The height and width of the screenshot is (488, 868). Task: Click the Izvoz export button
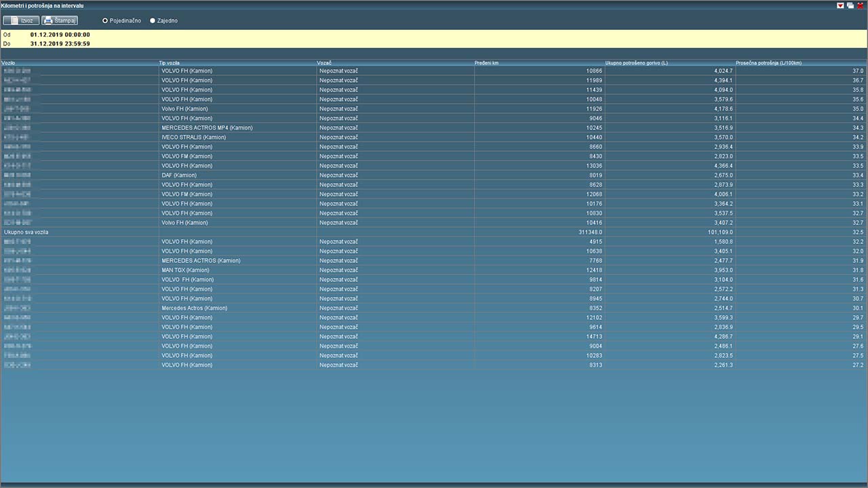pos(20,21)
